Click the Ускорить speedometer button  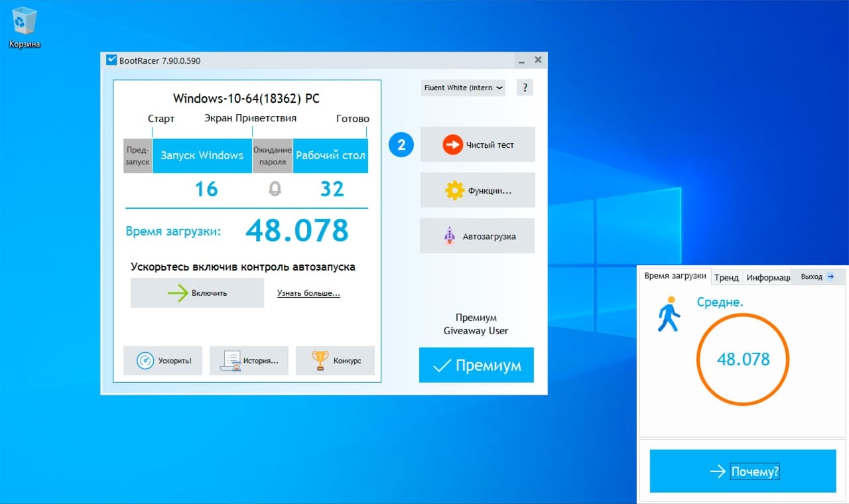[x=163, y=361]
